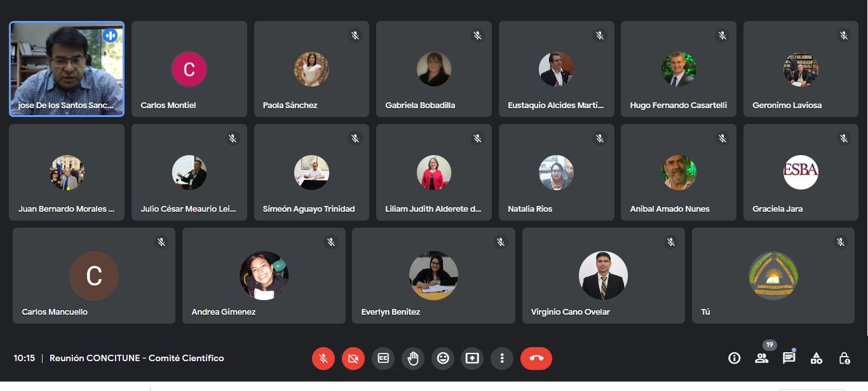This screenshot has height=391, width=868.
Task: Select jose De los Santos video tile
Action: [x=67, y=69]
